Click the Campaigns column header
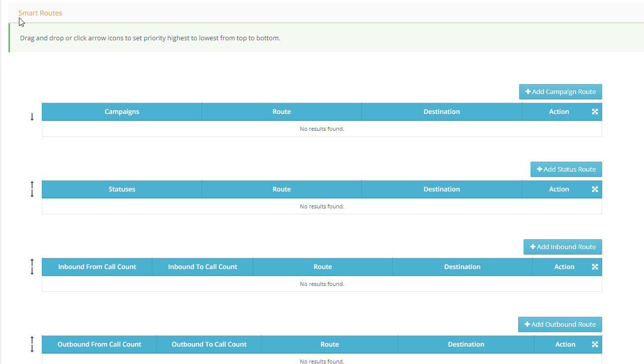644x364 pixels. pyautogui.click(x=122, y=111)
